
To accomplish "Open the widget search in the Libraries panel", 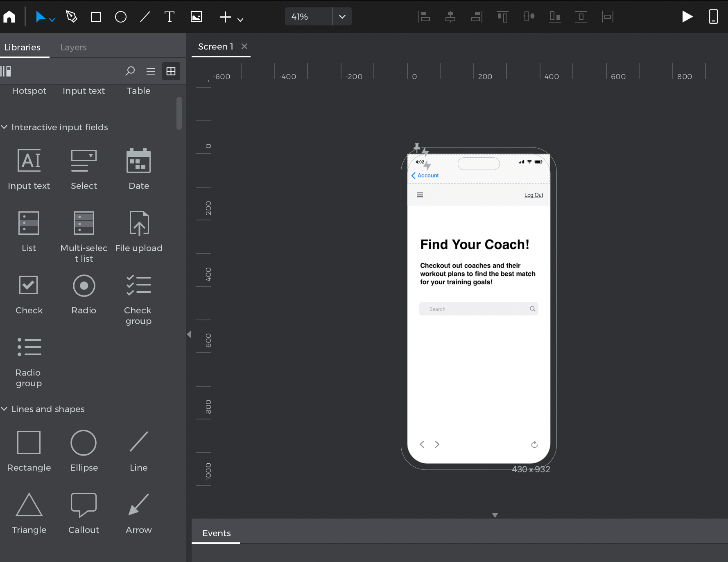I will click(130, 71).
